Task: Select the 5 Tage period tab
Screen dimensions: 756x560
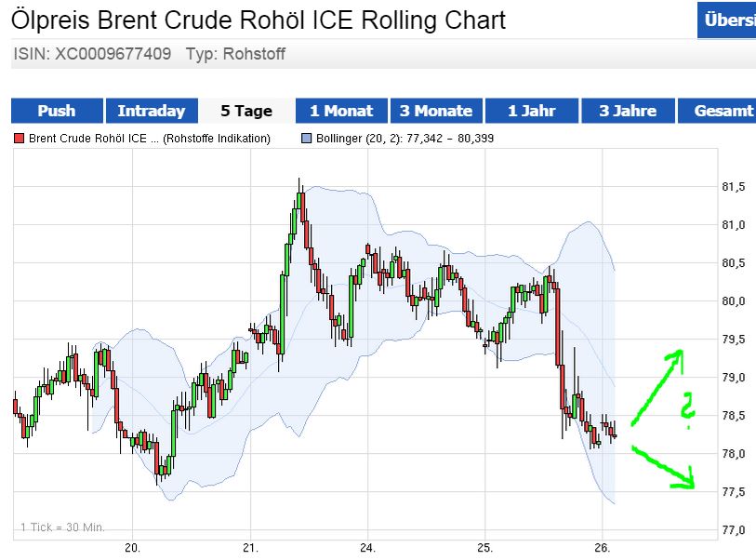Action: point(245,111)
